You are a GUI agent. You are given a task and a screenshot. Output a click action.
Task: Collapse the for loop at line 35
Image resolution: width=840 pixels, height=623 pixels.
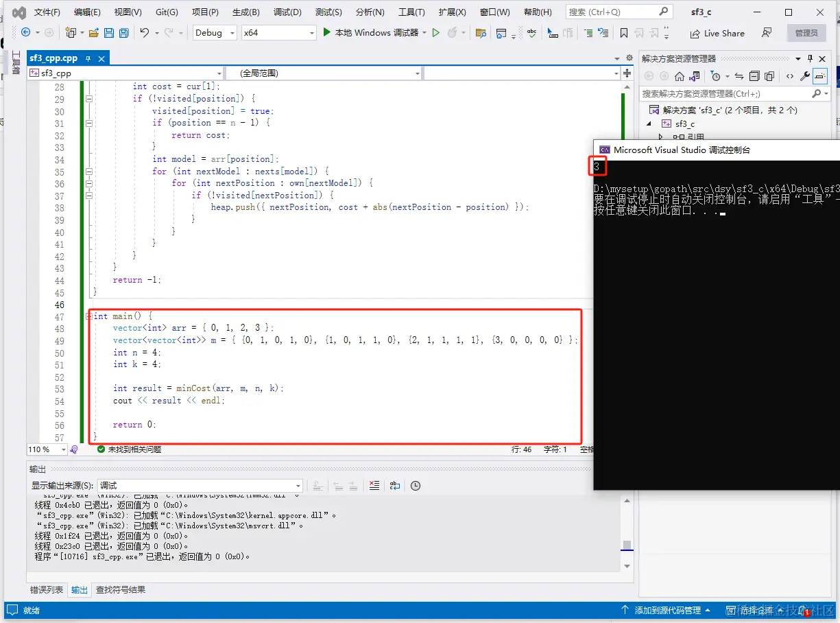(89, 172)
